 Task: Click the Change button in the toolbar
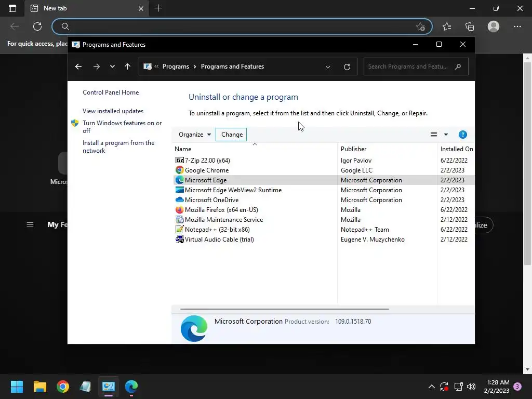pos(231,135)
